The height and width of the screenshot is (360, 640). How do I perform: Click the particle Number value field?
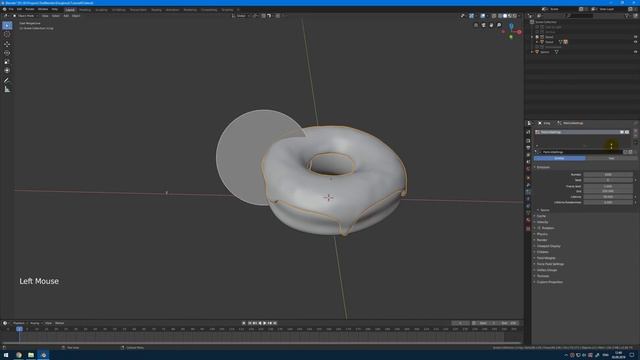point(608,174)
